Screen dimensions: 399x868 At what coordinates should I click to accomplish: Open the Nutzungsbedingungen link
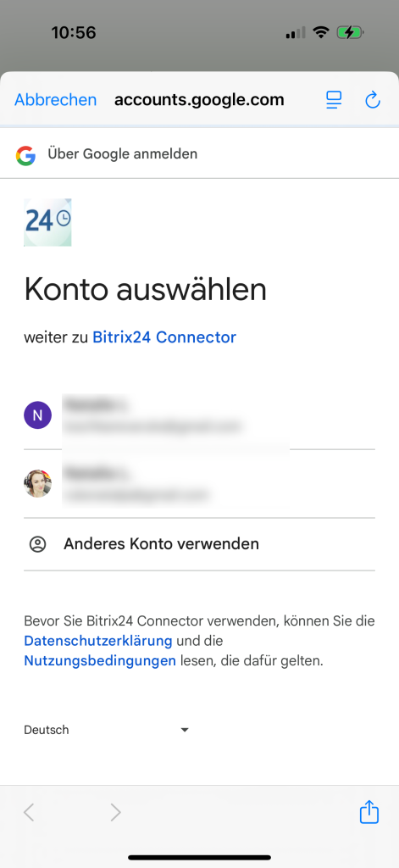tap(100, 660)
